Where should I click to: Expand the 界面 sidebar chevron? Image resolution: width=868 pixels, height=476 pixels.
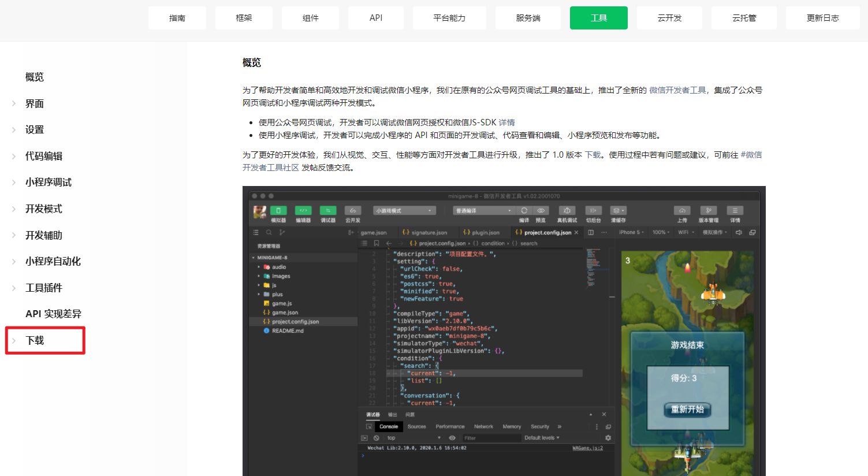[x=13, y=103]
